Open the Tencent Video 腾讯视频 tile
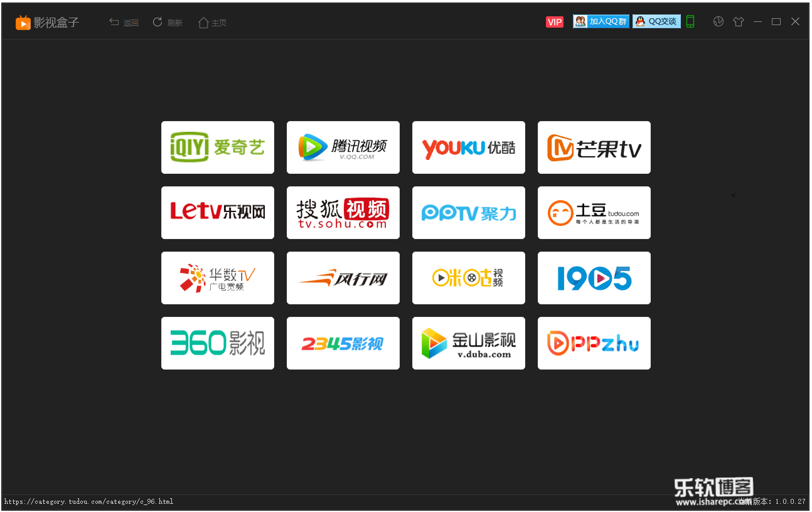Screen dimensions: 812x512 click(343, 147)
